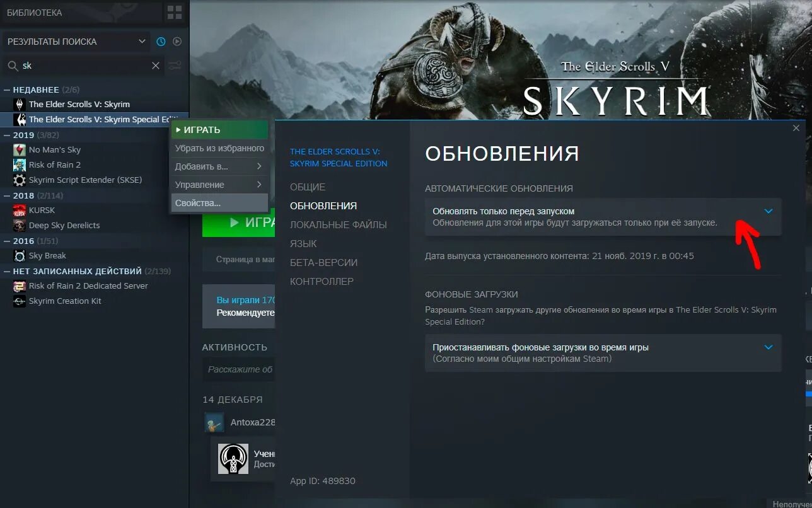The height and width of the screenshot is (508, 812).
Task: Click the search magnifier icon
Action: 12,66
